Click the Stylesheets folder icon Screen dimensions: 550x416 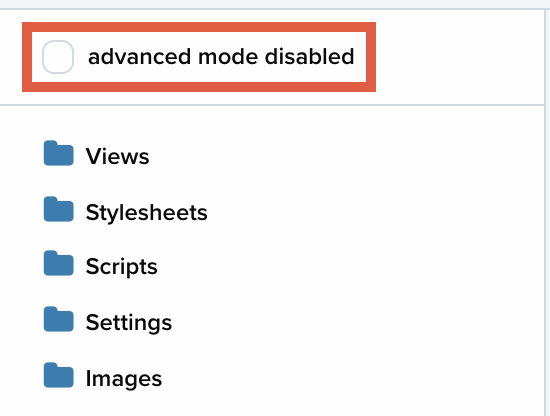[59, 209]
